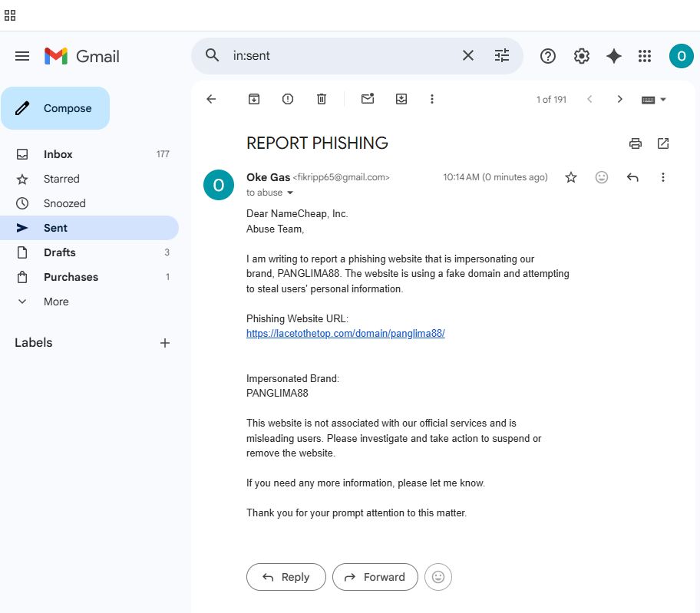The width and height of the screenshot is (700, 613).
Task: Go back to Sent list arrow
Action: coord(211,99)
